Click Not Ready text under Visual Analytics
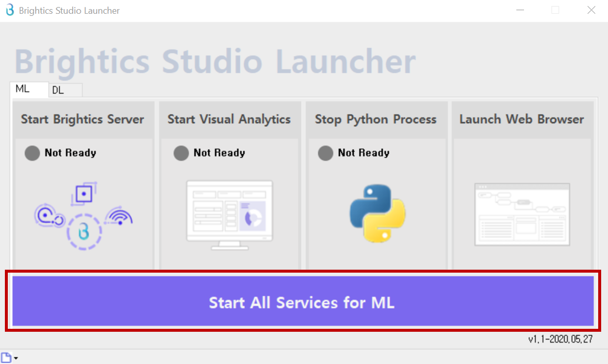Viewport: 608px width, 364px height. pos(219,153)
